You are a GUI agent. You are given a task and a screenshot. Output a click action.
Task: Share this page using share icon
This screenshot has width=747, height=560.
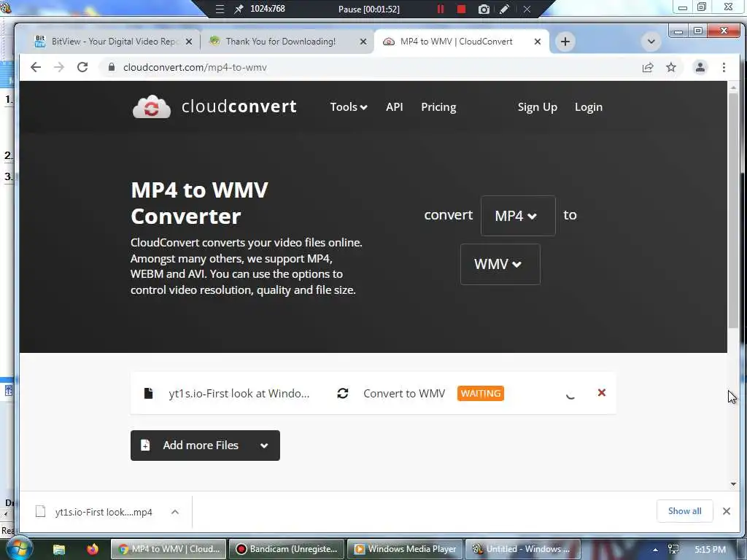tap(648, 67)
